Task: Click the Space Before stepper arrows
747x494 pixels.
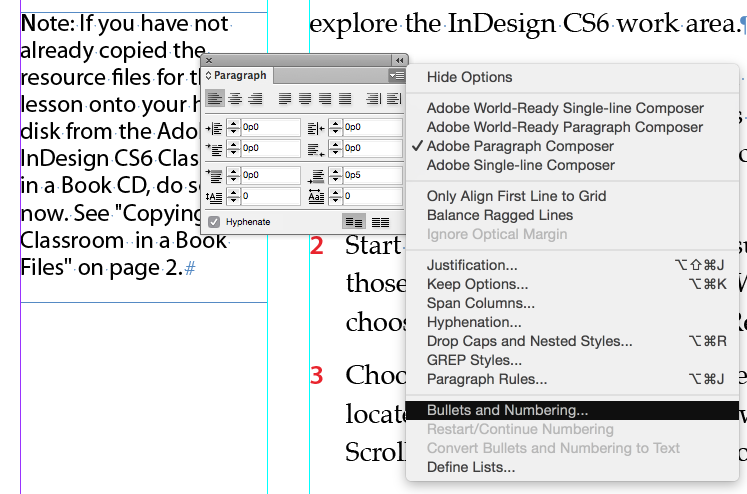Action: click(x=233, y=176)
